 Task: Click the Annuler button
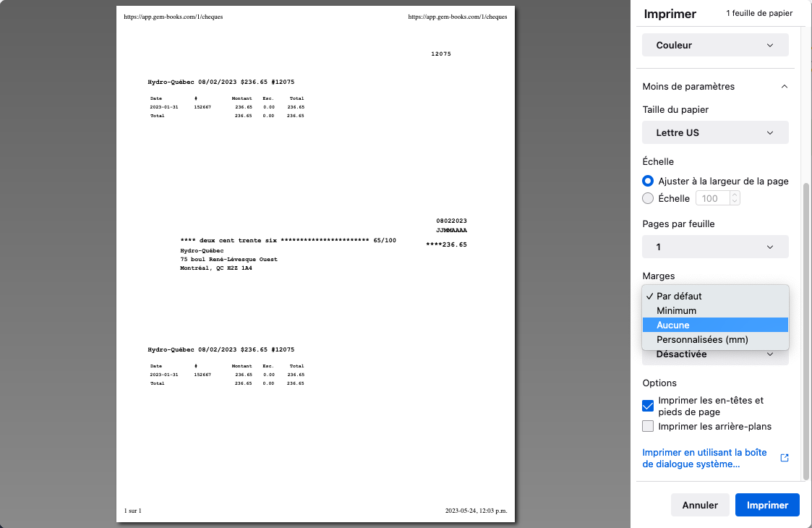699,505
